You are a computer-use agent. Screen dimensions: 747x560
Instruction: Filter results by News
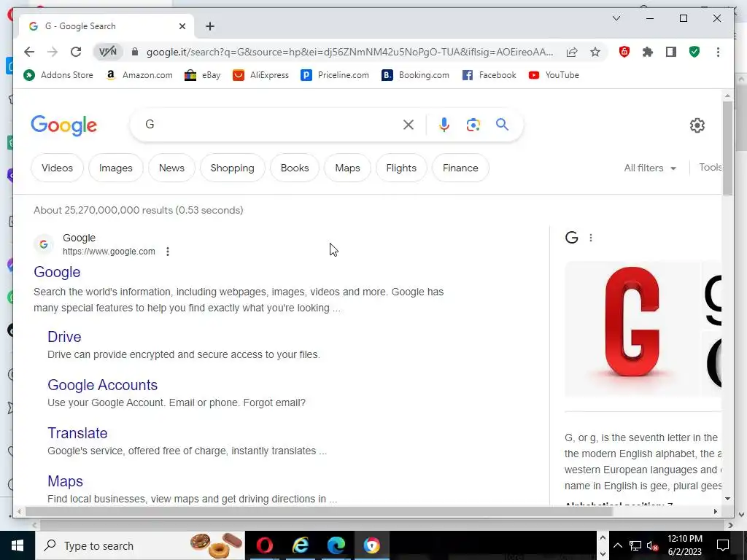pyautogui.click(x=171, y=168)
